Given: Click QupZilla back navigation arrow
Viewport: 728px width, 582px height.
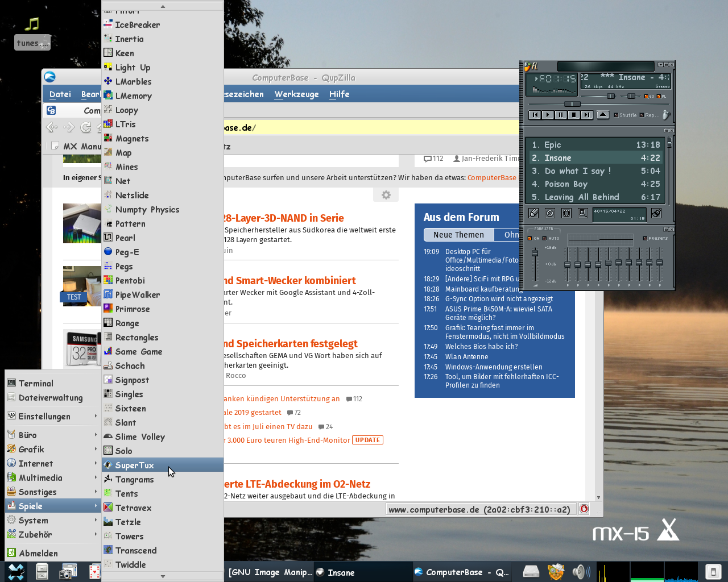Looking at the screenshot, I should (52, 127).
